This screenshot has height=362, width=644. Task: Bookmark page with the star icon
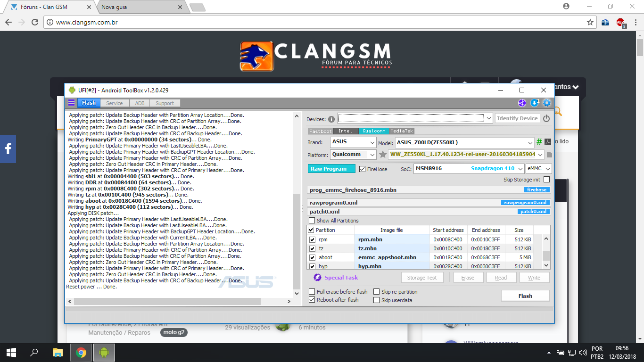pos(590,22)
